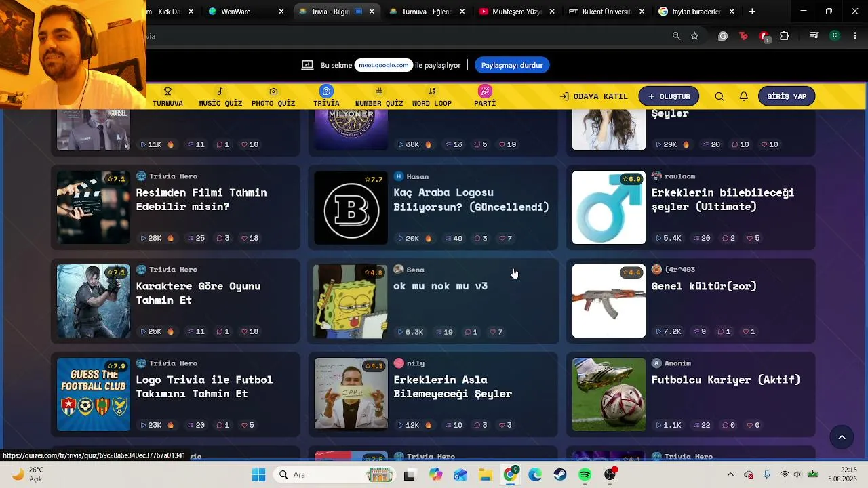868x488 pixels.
Task: Click heart icon on Futbolcu Kariyer (Aktif) card
Action: point(750,425)
